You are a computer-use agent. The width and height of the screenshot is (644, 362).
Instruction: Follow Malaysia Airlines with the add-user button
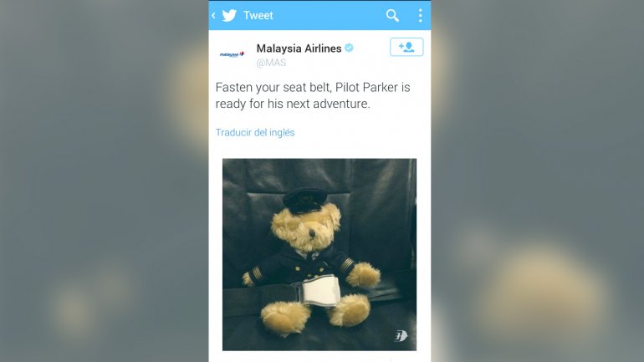406,47
